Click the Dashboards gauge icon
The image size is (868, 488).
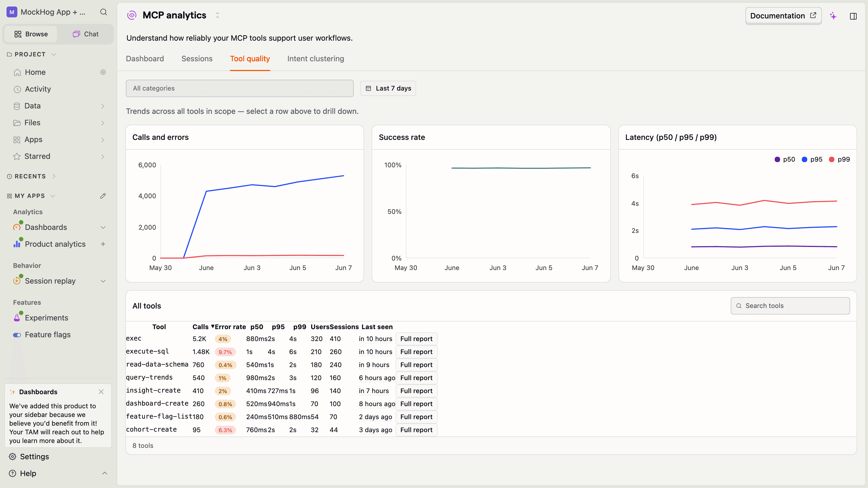click(17, 227)
